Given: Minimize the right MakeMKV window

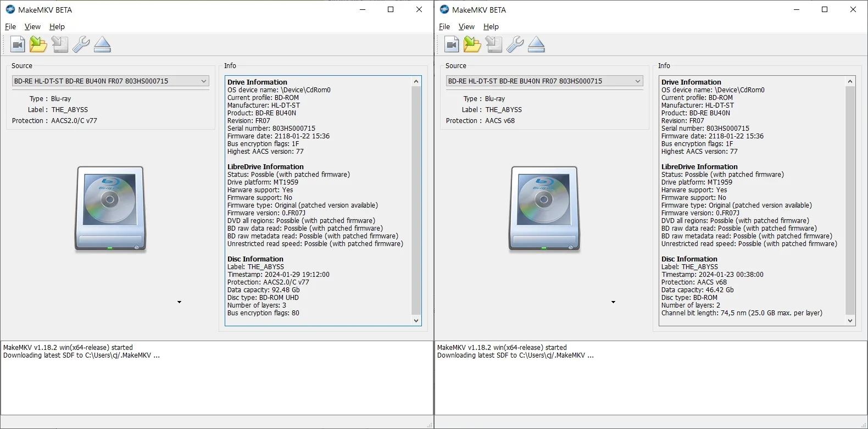Looking at the screenshot, I should pyautogui.click(x=797, y=9).
